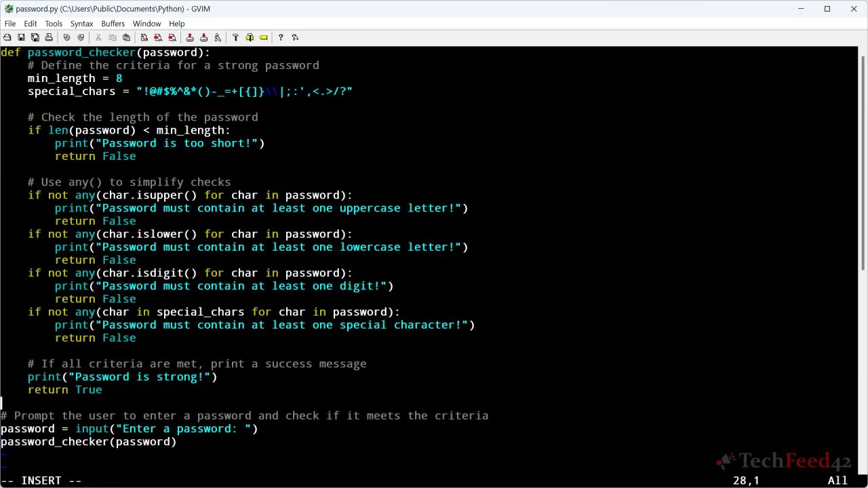
Task: Click the 'return True' line
Action: coord(64,390)
